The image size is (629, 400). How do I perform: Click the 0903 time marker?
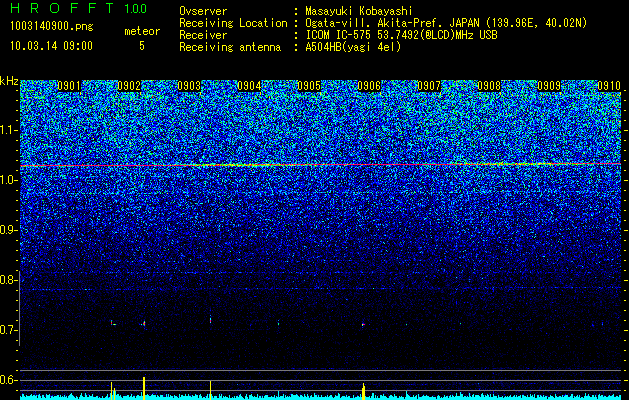coord(189,86)
